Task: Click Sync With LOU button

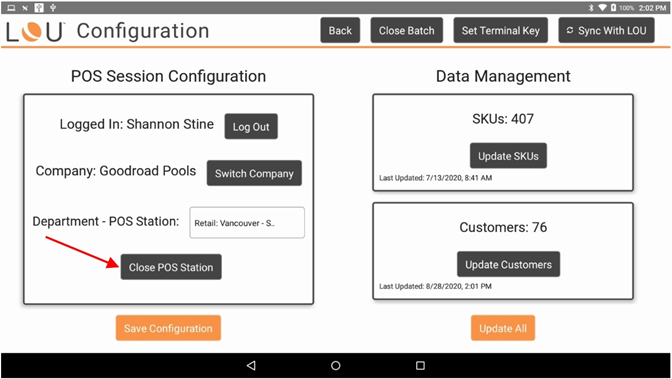Action: tap(606, 30)
